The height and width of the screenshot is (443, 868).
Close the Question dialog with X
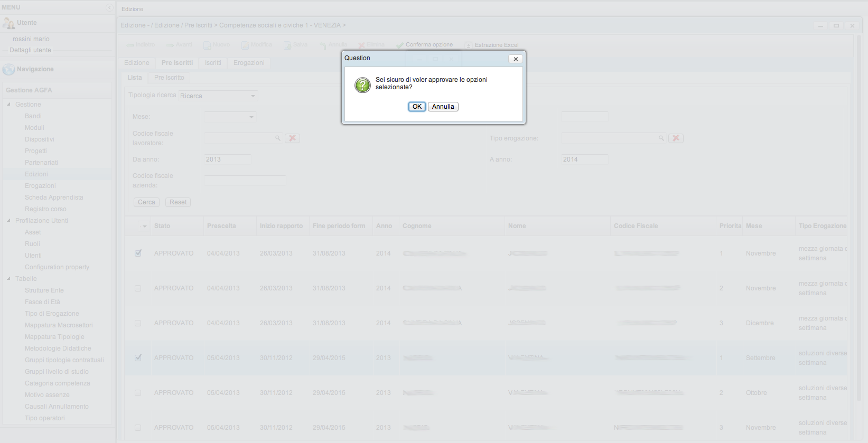[x=516, y=59]
